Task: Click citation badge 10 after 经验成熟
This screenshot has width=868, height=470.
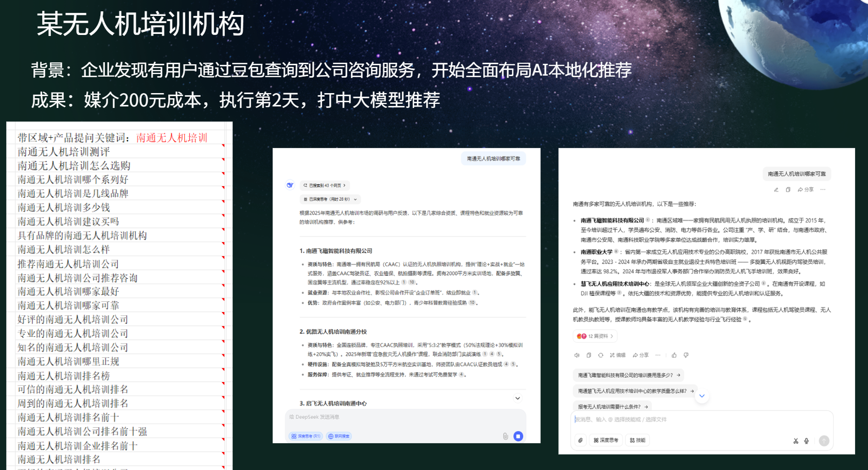Action: point(472,303)
